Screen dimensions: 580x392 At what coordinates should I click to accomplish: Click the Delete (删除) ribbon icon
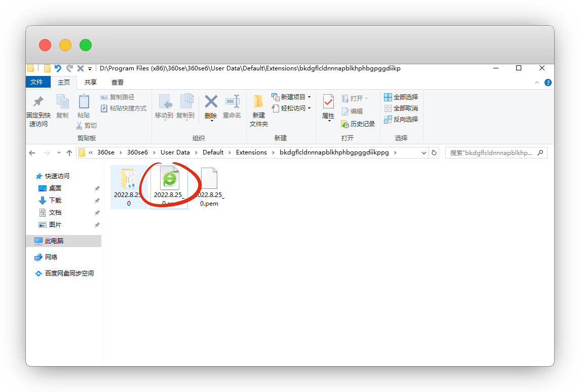point(211,103)
